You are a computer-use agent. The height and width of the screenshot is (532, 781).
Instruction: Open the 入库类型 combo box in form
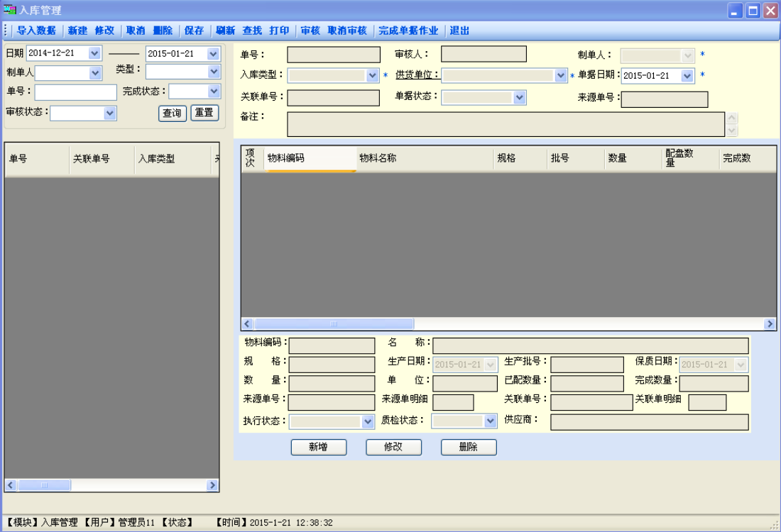pos(373,76)
